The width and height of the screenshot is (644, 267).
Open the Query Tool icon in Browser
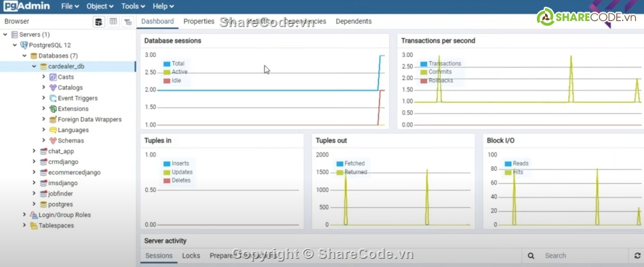point(98,22)
